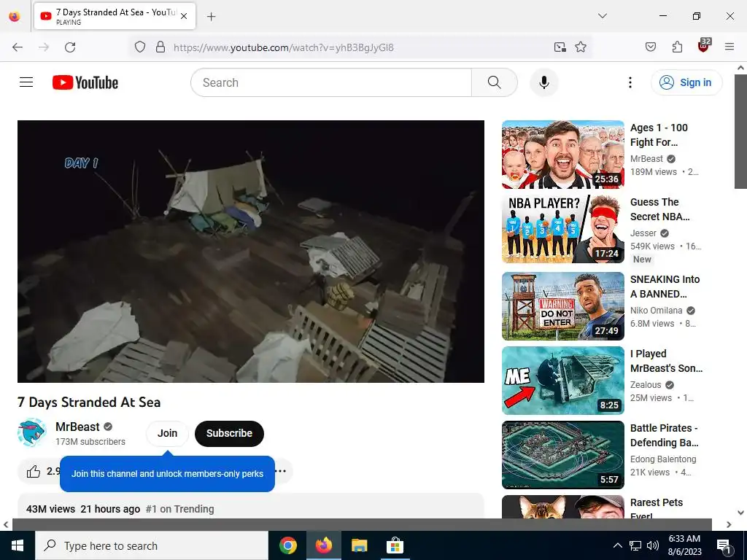Click the Firefox address bar URL

pos(284,47)
